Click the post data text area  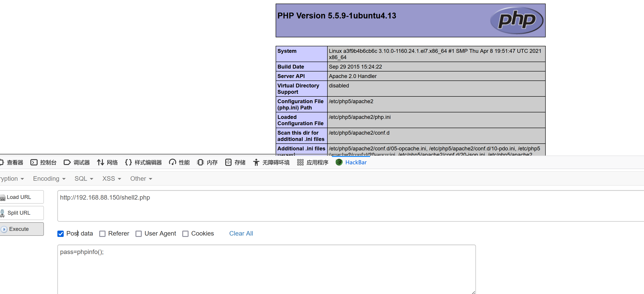click(266, 269)
